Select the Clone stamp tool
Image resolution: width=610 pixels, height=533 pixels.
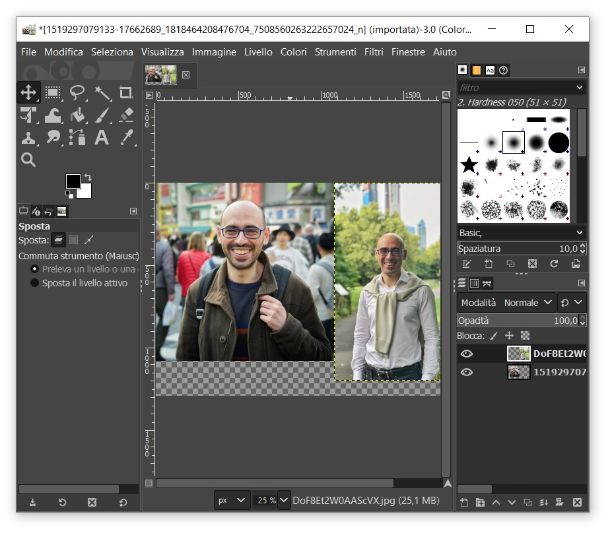[28, 137]
